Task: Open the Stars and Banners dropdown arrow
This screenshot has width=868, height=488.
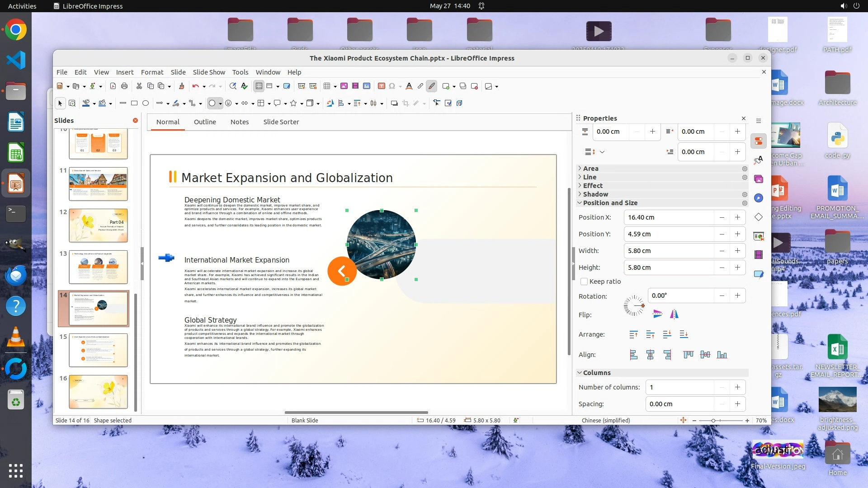Action: coord(301,103)
